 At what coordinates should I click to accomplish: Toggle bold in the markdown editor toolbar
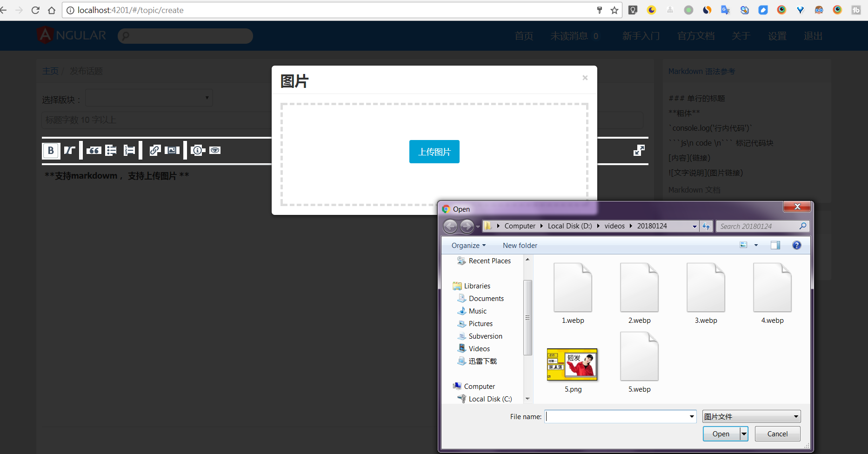point(51,150)
